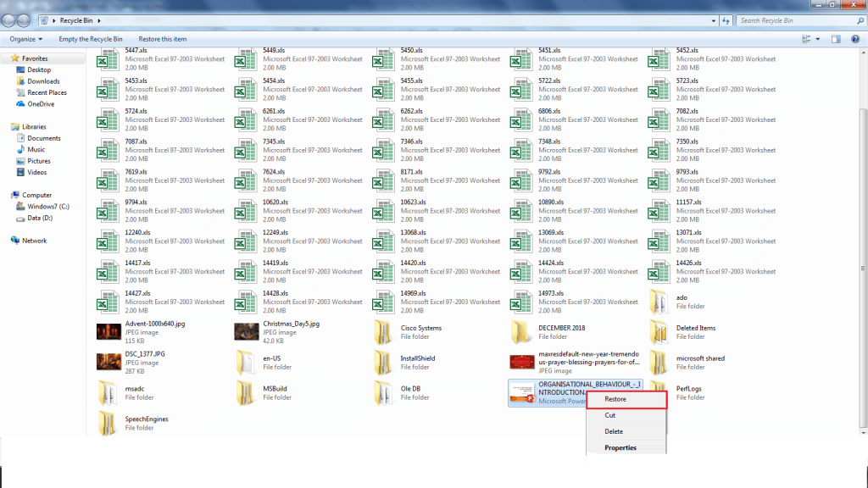Open the change-view dropdown arrow
Screen dimensions: 868x488
pos(817,38)
